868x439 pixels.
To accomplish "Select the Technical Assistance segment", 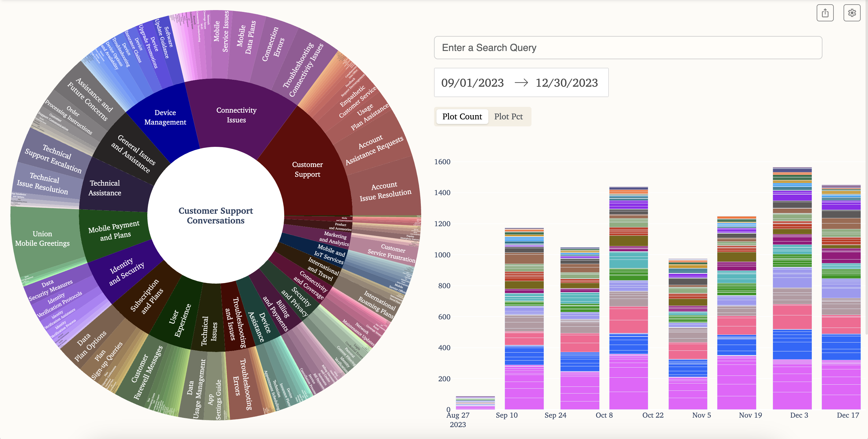I will pyautogui.click(x=105, y=188).
